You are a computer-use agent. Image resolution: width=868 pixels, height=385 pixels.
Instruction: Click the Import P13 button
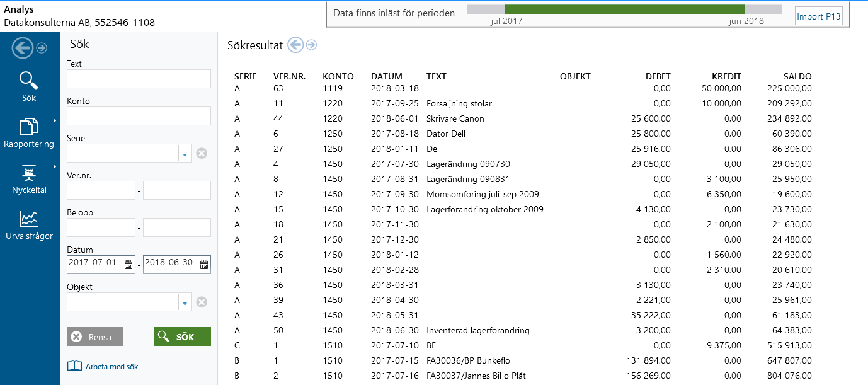[x=819, y=17]
